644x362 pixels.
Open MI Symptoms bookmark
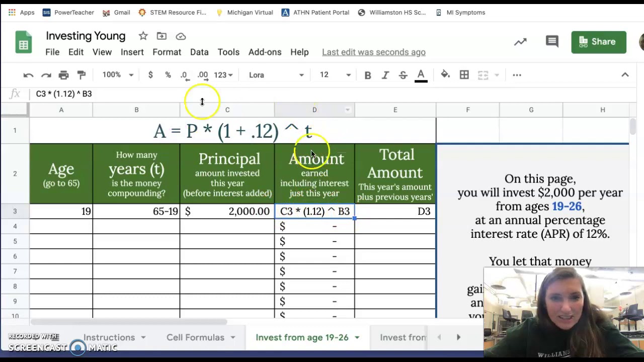coord(460,13)
